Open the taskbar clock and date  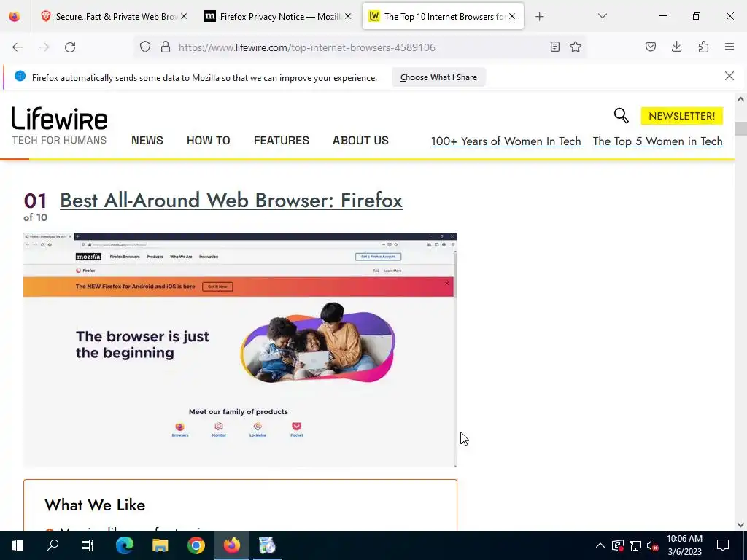tap(684, 545)
